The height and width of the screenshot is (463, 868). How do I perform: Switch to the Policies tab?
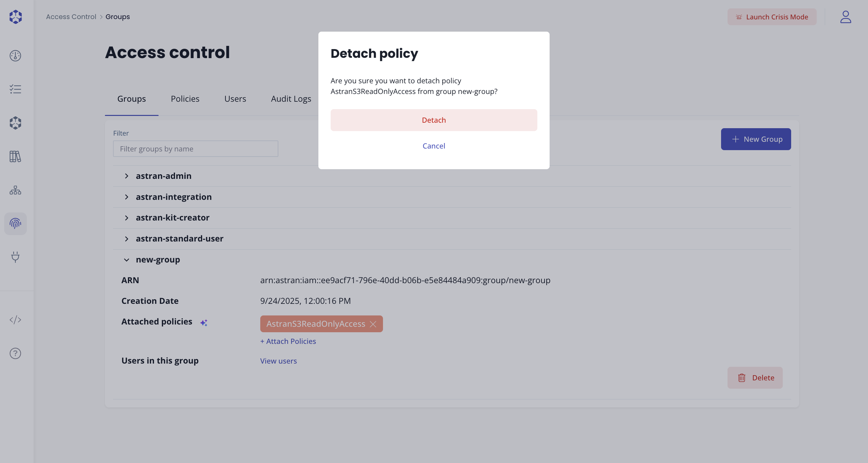pos(185,99)
